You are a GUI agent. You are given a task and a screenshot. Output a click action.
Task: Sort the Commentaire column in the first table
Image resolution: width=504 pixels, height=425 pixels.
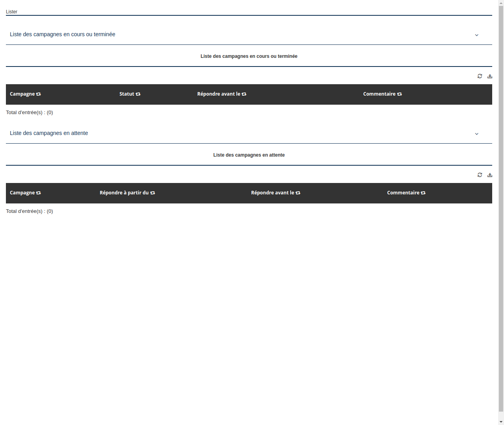[x=400, y=94]
